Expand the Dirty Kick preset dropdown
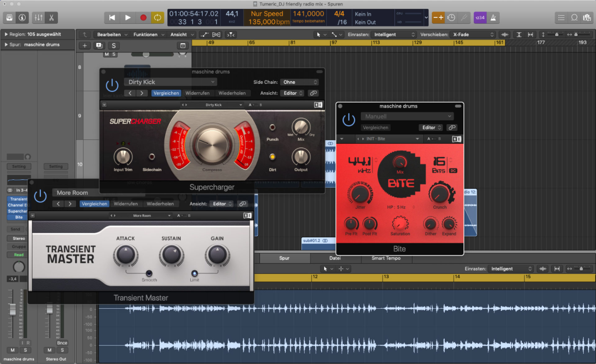The height and width of the screenshot is (364, 596). pos(170,82)
